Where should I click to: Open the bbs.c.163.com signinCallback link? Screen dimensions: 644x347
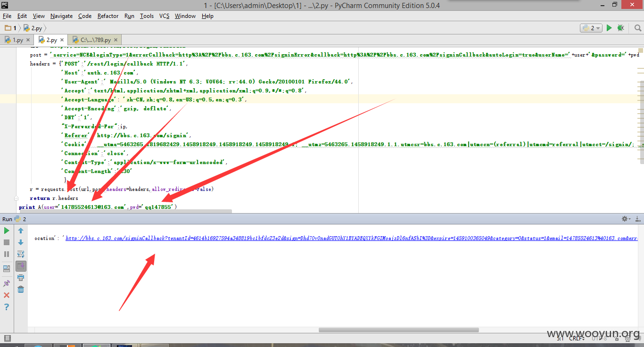coord(351,239)
